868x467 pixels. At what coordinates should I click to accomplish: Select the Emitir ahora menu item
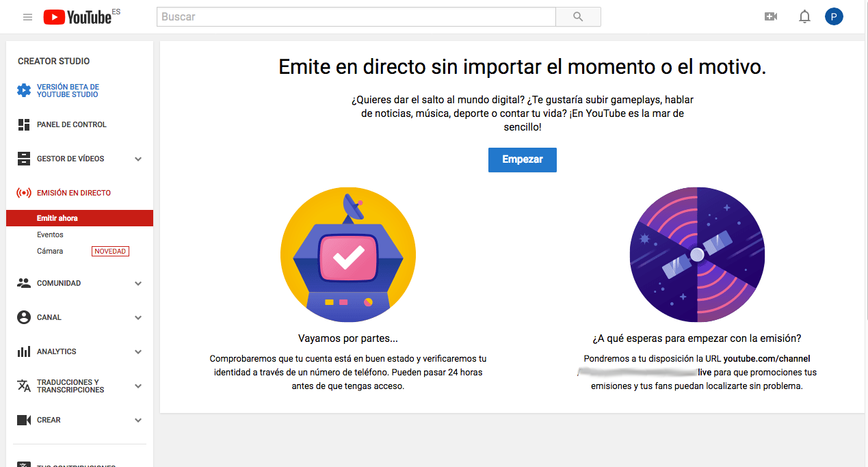pos(57,218)
